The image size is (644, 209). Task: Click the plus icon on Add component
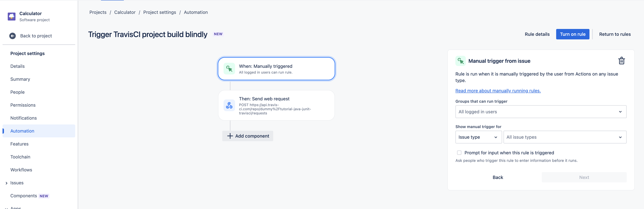[x=230, y=136]
